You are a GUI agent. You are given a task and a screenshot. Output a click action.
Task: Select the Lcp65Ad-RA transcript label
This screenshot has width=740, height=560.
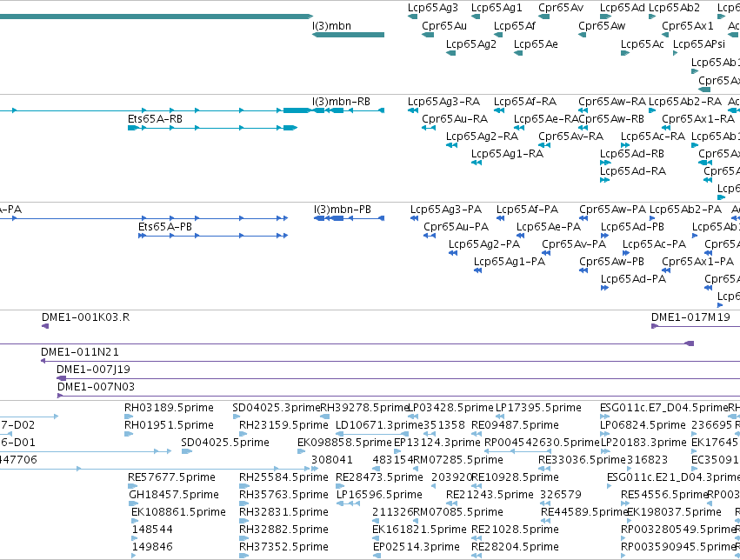tap(632, 171)
